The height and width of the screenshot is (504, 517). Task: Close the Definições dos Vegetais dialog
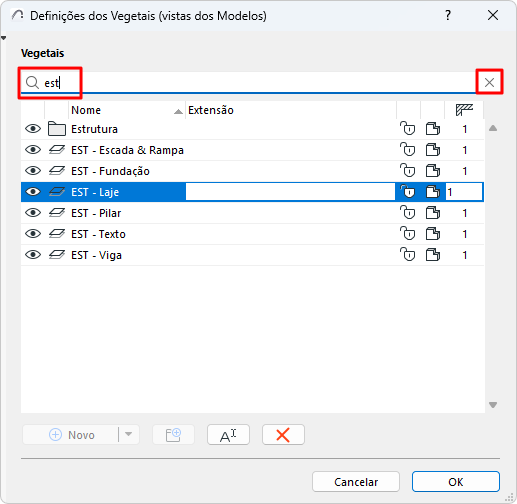pos(493,15)
